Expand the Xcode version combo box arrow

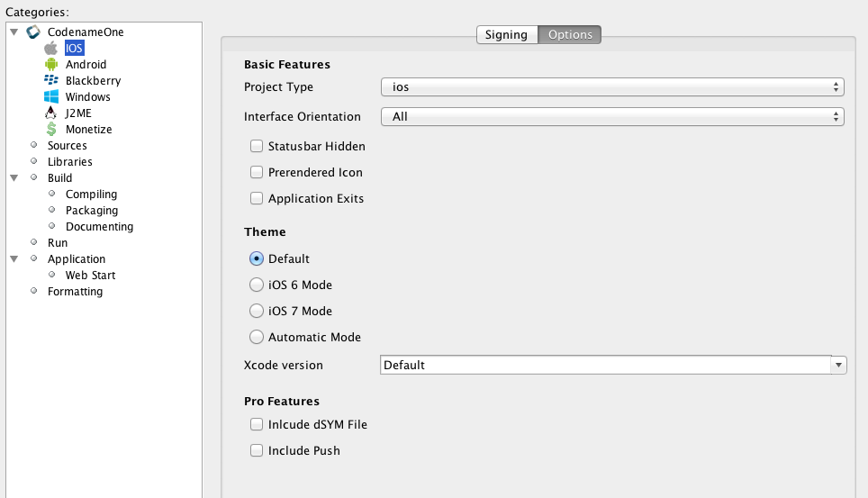click(839, 365)
